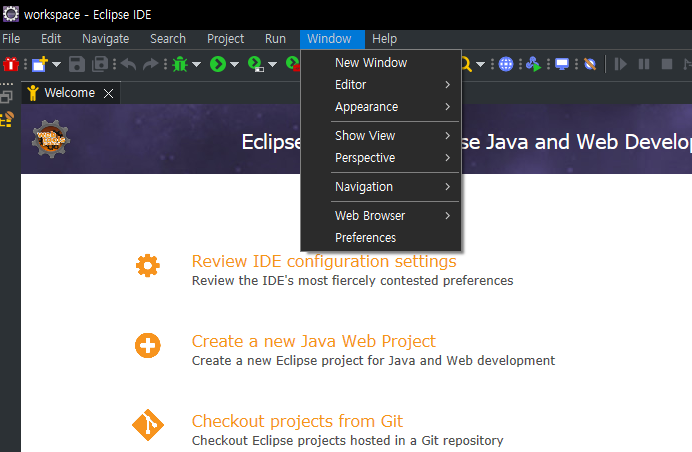Screen dimensions: 692x452
Task: Click the Coverage run icon
Action: click(256, 64)
